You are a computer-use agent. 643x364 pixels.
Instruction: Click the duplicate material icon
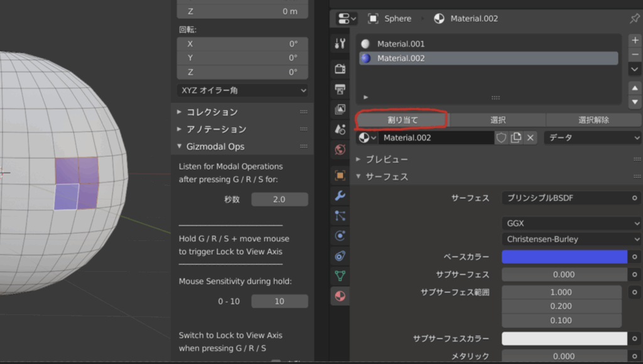pos(516,137)
